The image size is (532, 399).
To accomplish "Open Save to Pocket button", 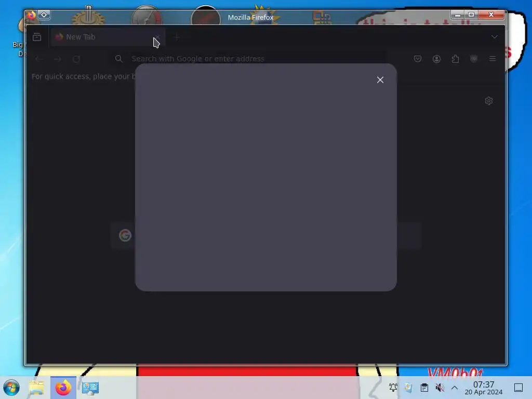I will pyautogui.click(x=418, y=59).
